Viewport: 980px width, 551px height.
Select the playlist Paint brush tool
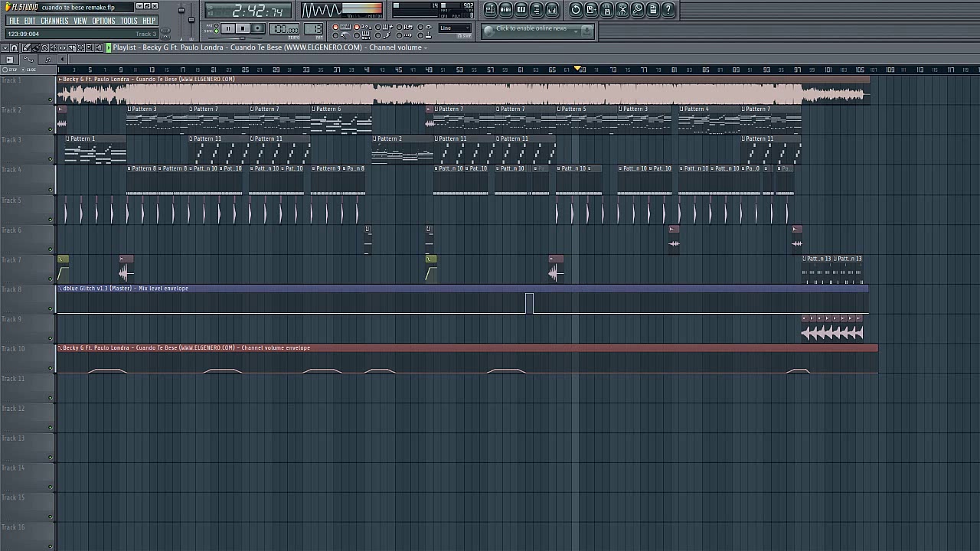pyautogui.click(x=35, y=47)
